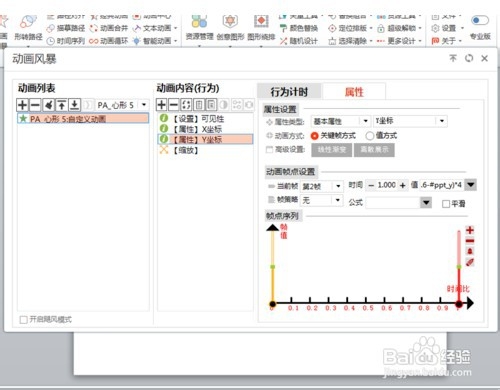
Task: Click the 离散展示 button
Action: pos(374,150)
